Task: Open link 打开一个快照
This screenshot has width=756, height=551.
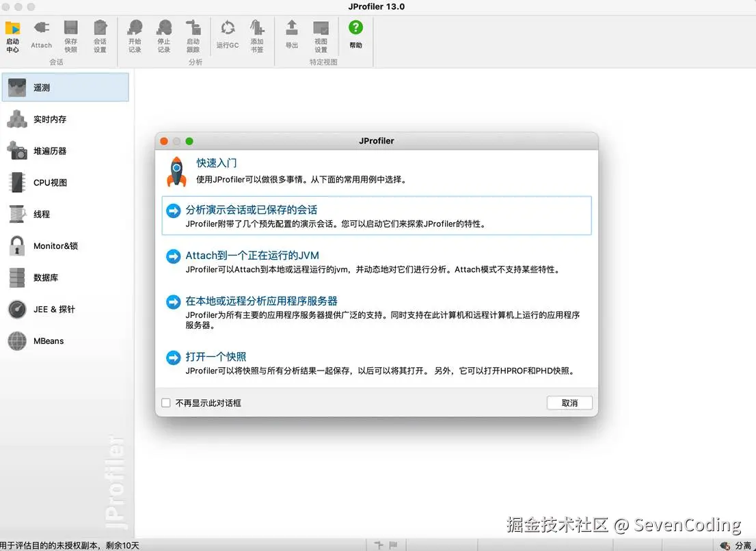Action: point(215,357)
